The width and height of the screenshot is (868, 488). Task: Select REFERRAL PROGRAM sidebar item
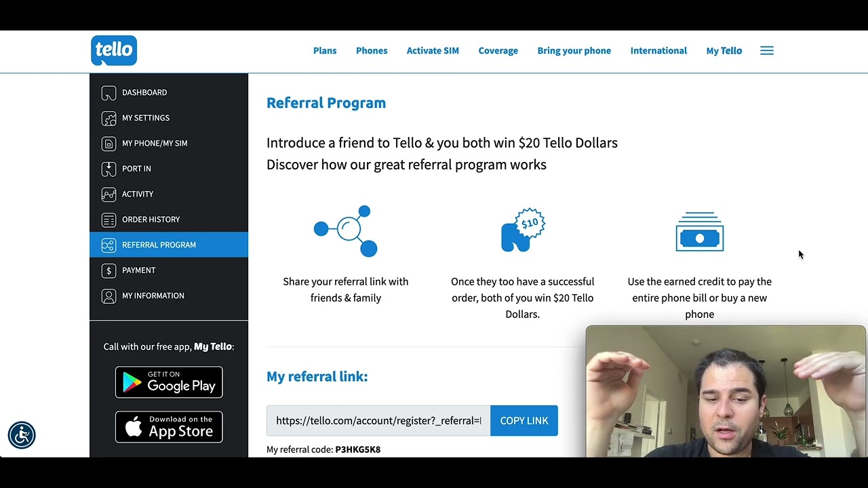pos(169,245)
